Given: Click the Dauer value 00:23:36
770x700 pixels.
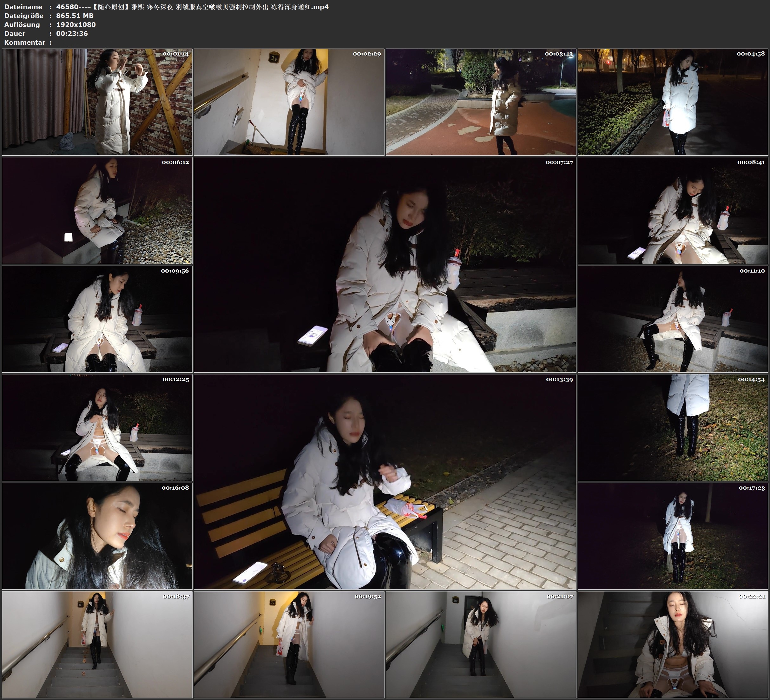Looking at the screenshot, I should 72,34.
